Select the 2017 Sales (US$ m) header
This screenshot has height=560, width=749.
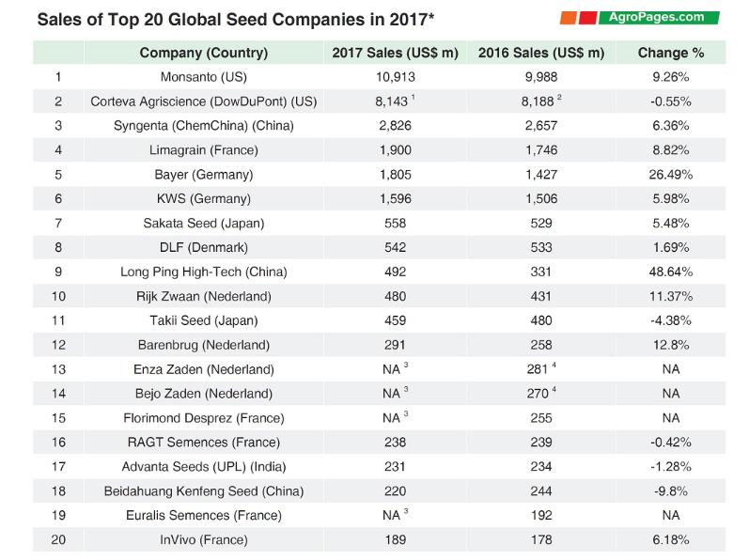click(x=395, y=53)
